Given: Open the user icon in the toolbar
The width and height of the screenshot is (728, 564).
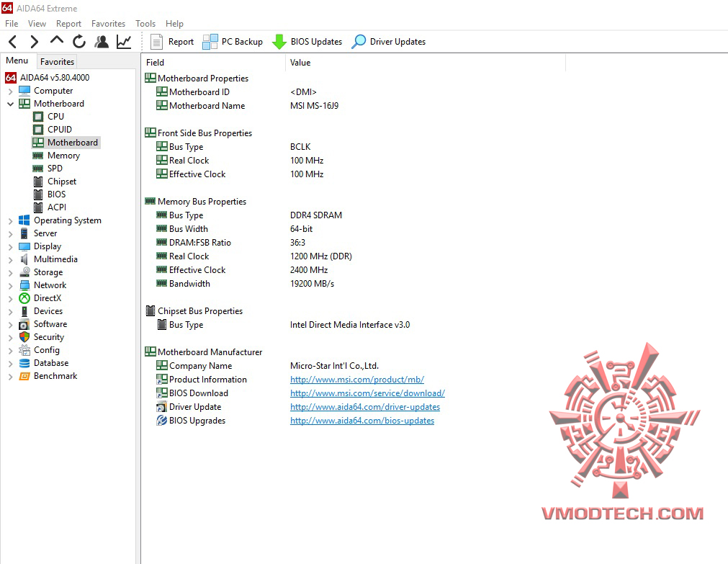Looking at the screenshot, I should point(102,42).
